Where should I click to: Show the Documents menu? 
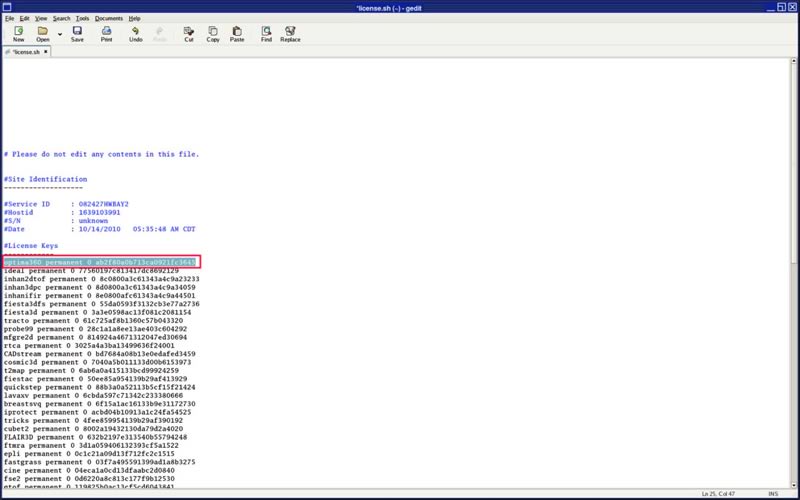pos(108,18)
